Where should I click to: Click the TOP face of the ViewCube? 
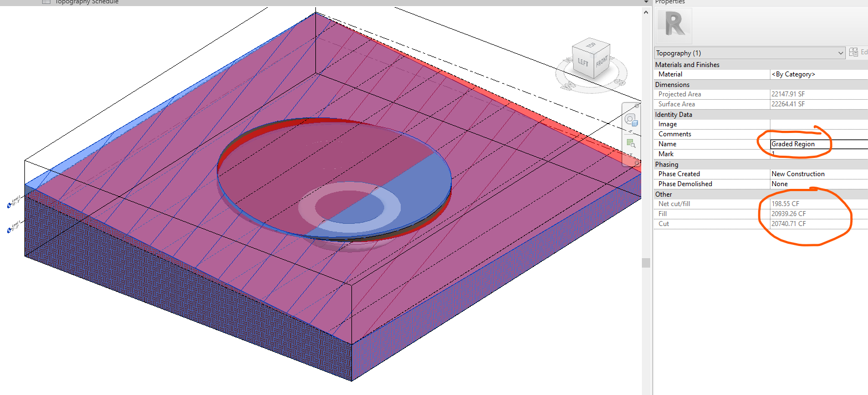click(590, 45)
